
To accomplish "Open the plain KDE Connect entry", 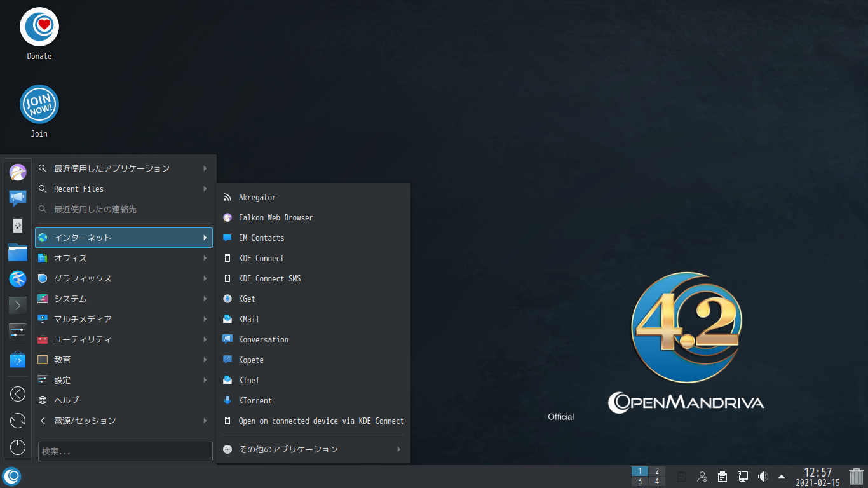I will (313, 259).
